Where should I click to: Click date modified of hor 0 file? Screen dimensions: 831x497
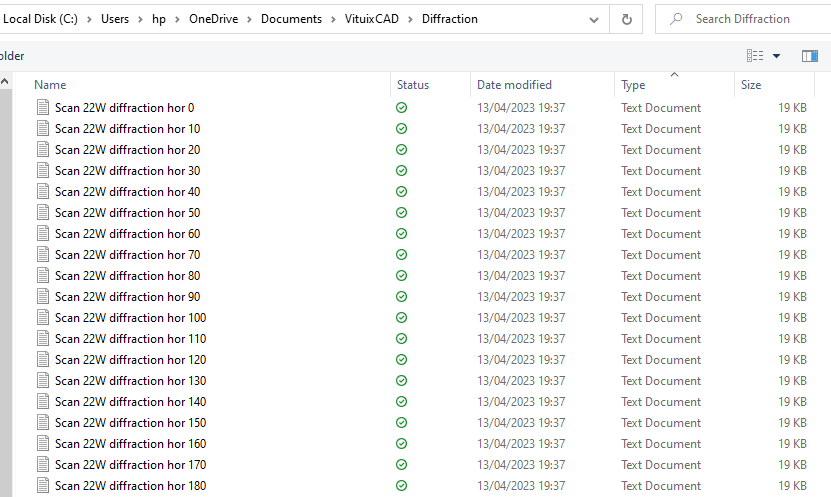(521, 108)
